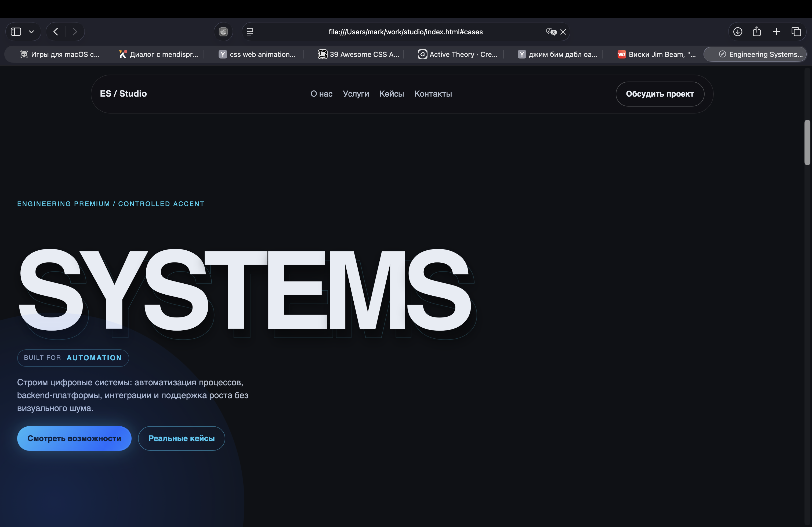Open the share icon

pyautogui.click(x=757, y=32)
